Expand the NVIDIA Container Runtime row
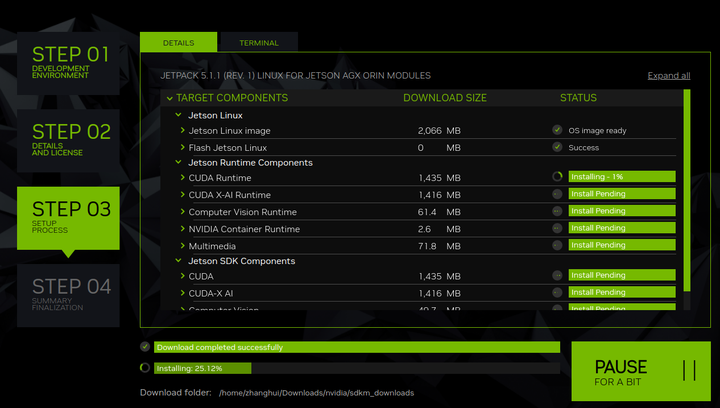 182,229
